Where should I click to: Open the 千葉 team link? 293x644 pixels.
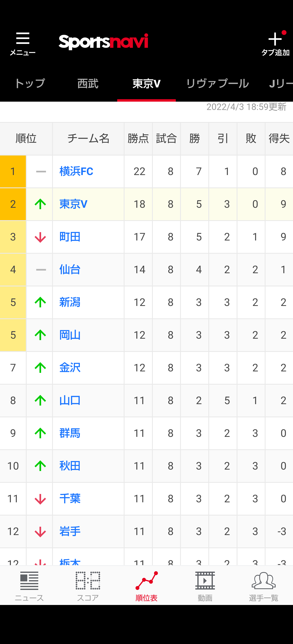click(70, 499)
